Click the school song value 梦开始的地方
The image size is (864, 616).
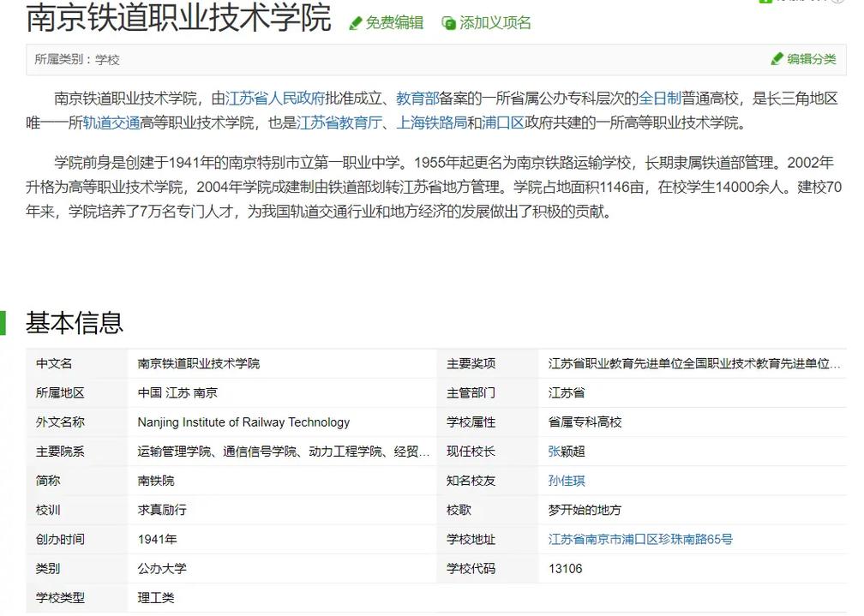585,510
